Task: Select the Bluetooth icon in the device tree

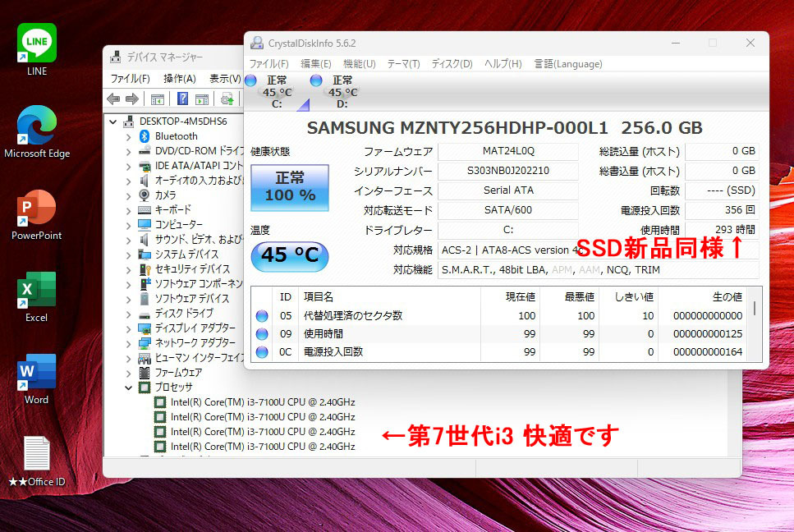Action: [x=145, y=136]
